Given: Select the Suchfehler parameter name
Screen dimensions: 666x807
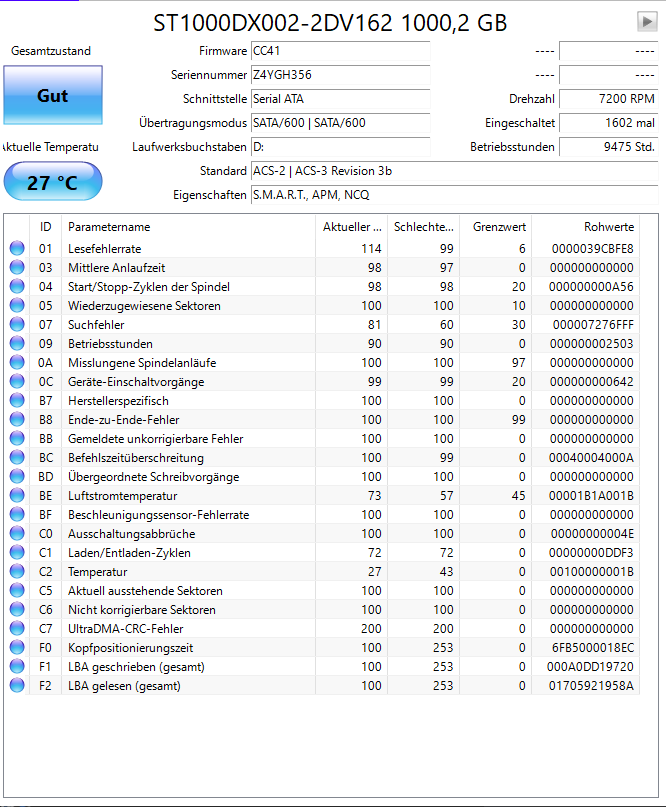Looking at the screenshot, I should (x=96, y=325).
